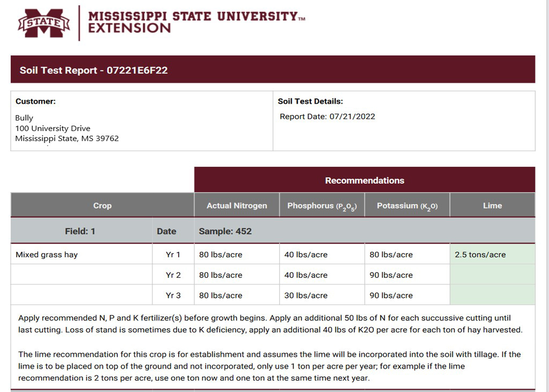This screenshot has height=392, width=549.
Task: Click the Yr 2 potassium 90 lbs/acre cell
Action: (407, 275)
